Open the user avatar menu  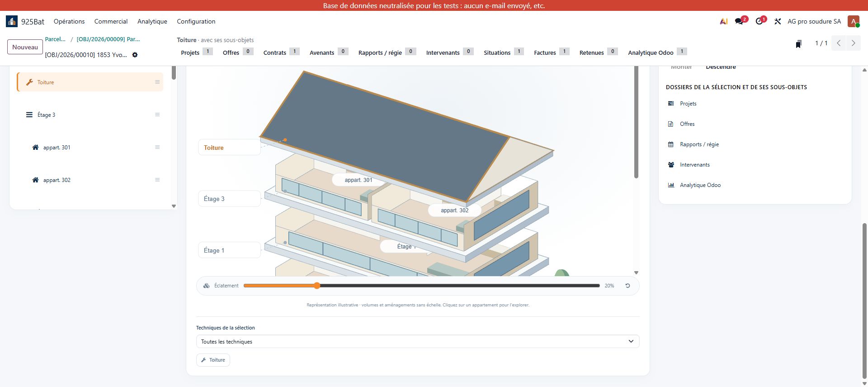point(854,21)
